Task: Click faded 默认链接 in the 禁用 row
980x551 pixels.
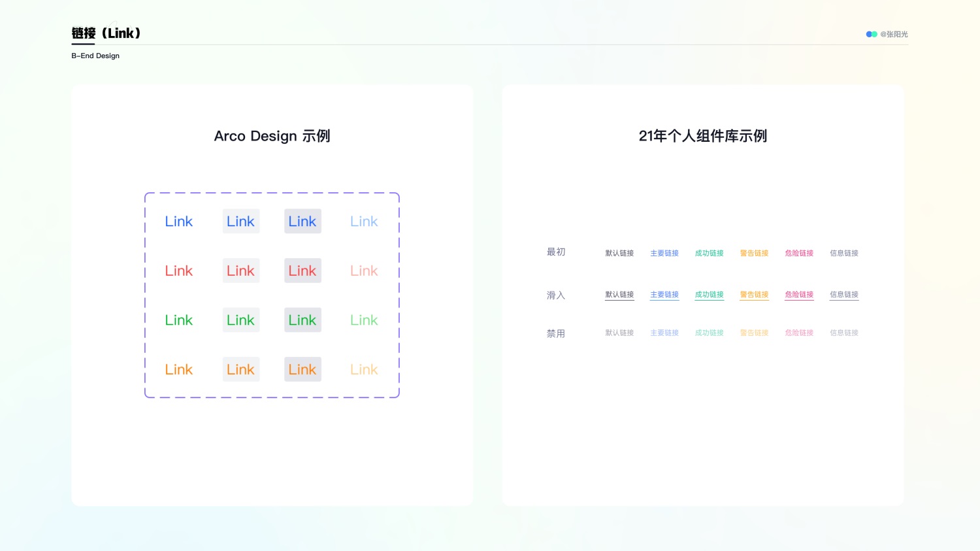Action: [x=619, y=333]
